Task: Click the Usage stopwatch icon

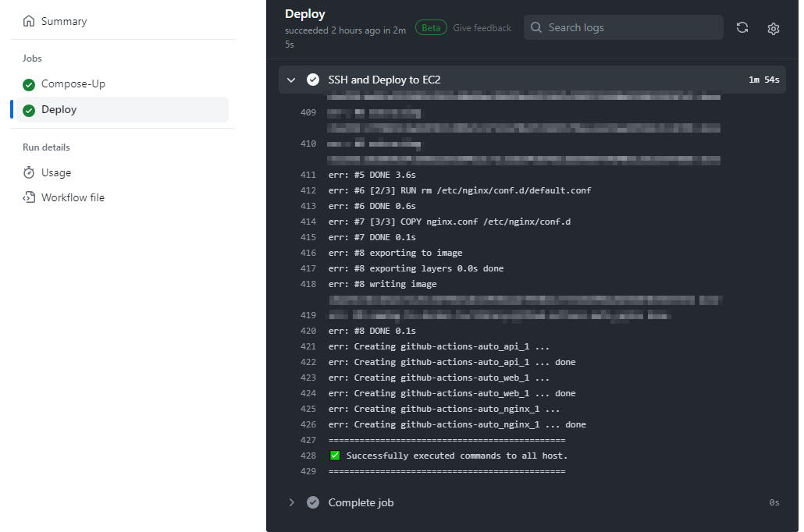Action: pyautogui.click(x=29, y=172)
